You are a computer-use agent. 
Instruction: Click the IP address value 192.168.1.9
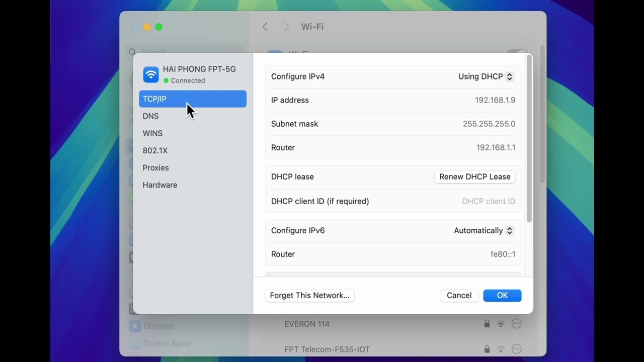[x=495, y=100]
